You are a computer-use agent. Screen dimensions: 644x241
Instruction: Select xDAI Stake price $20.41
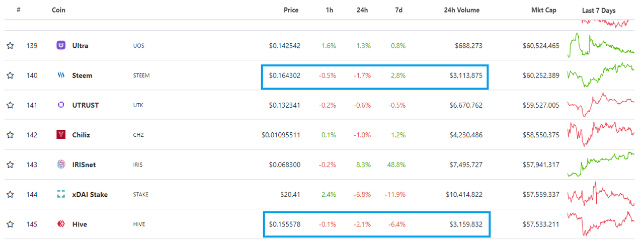pyautogui.click(x=290, y=195)
